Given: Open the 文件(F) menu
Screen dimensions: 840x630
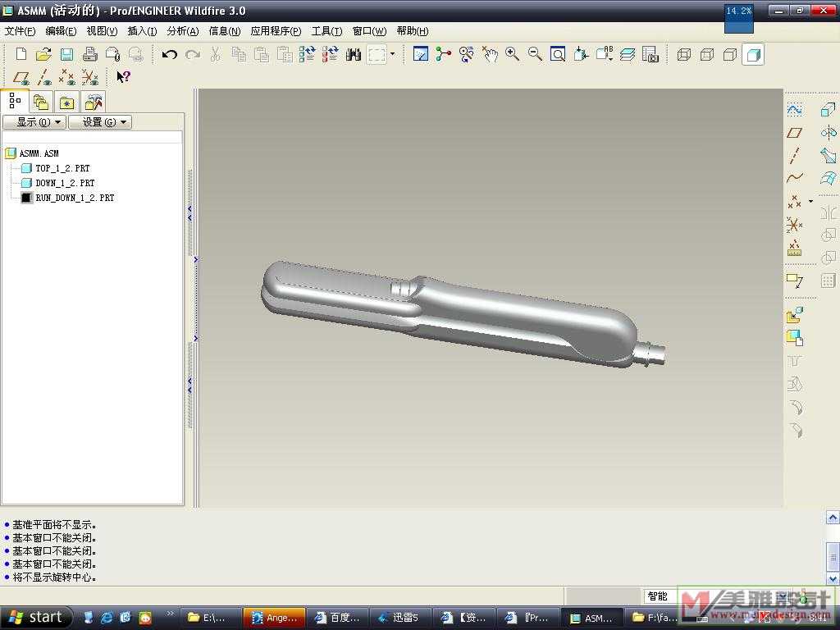Looking at the screenshot, I should coord(20,31).
